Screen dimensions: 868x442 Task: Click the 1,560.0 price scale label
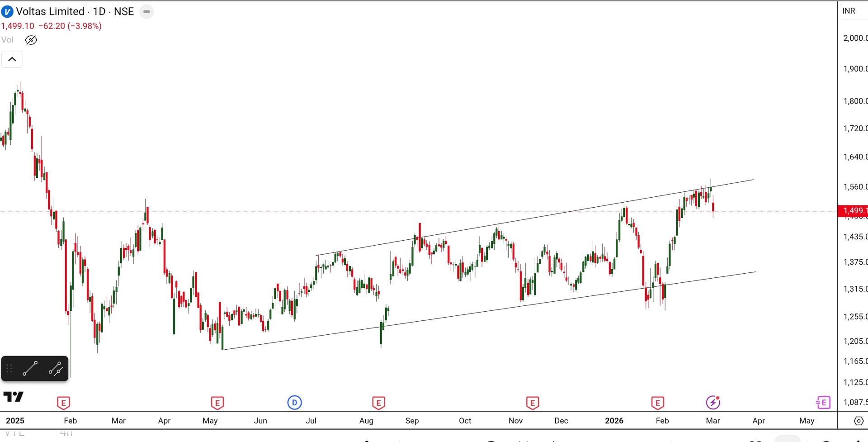855,187
